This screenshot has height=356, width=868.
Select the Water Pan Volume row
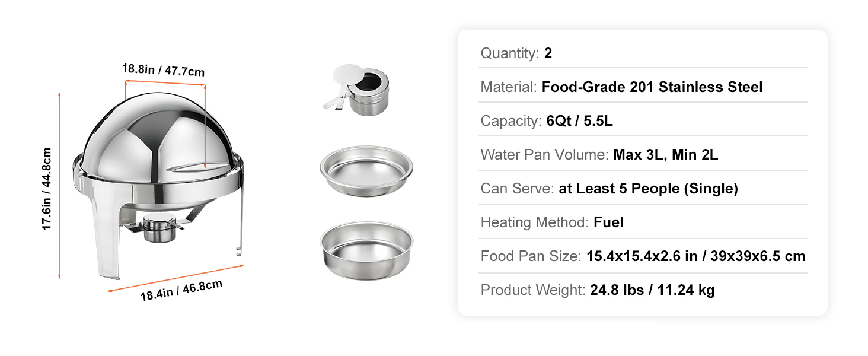(x=643, y=155)
